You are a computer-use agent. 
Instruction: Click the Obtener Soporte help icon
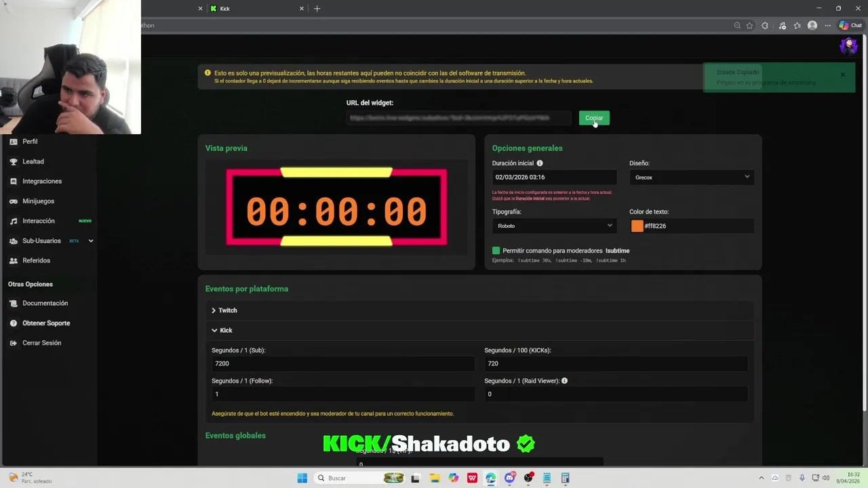point(14,323)
